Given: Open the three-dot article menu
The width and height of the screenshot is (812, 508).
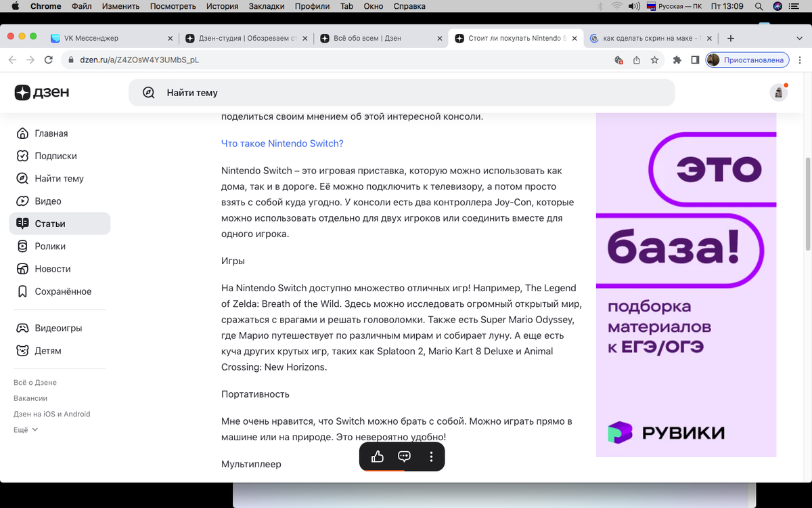Looking at the screenshot, I should (x=431, y=457).
